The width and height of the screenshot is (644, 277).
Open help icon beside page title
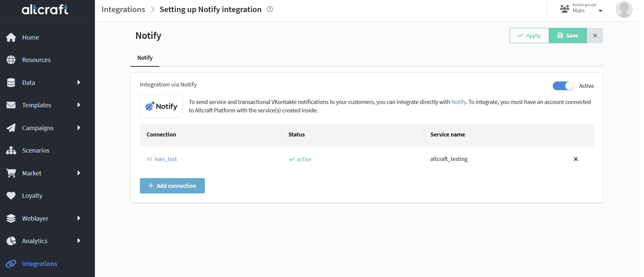coord(270,9)
